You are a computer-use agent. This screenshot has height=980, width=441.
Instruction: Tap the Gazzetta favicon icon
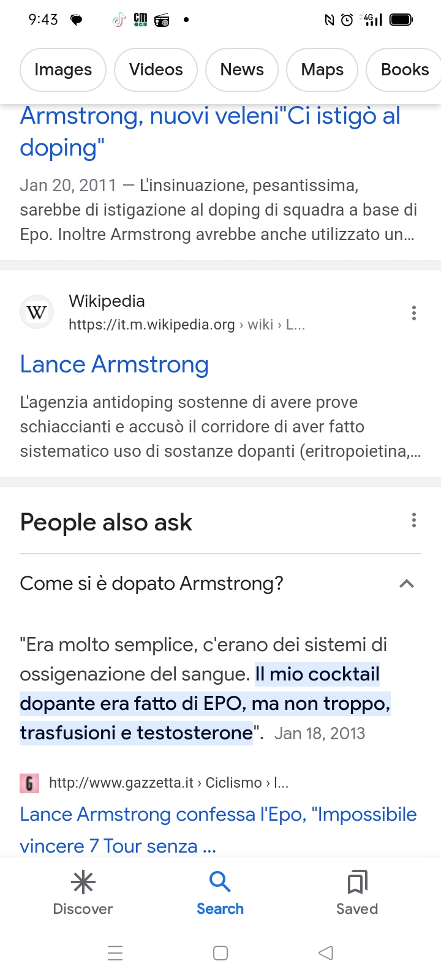point(29,783)
